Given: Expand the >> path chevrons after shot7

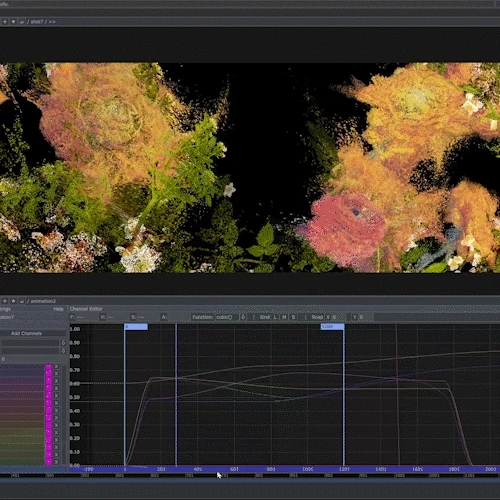Looking at the screenshot, I should [x=52, y=22].
